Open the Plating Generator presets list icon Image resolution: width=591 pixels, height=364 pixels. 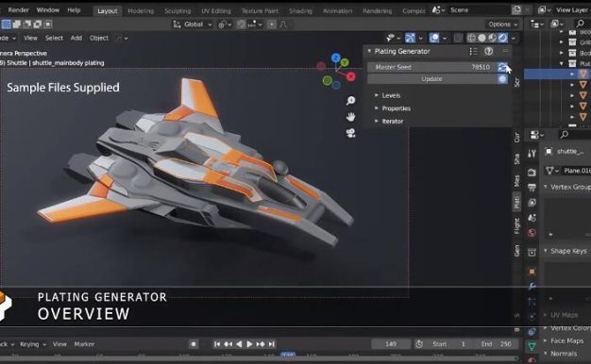pyautogui.click(x=473, y=51)
